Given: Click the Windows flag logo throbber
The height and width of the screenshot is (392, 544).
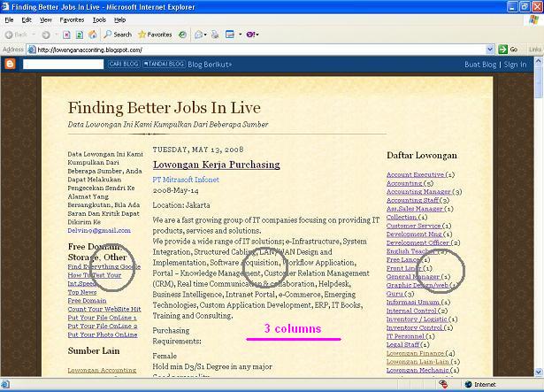Looking at the screenshot, I should [534, 19].
